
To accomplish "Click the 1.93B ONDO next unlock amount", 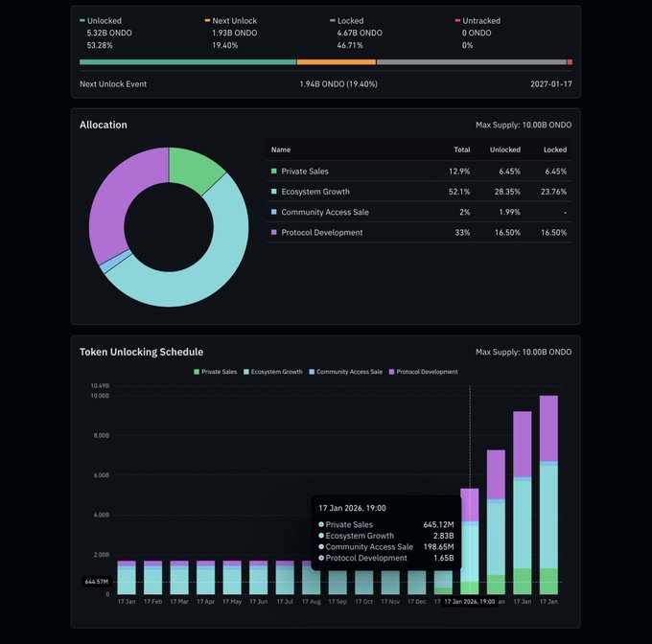I will pos(235,33).
